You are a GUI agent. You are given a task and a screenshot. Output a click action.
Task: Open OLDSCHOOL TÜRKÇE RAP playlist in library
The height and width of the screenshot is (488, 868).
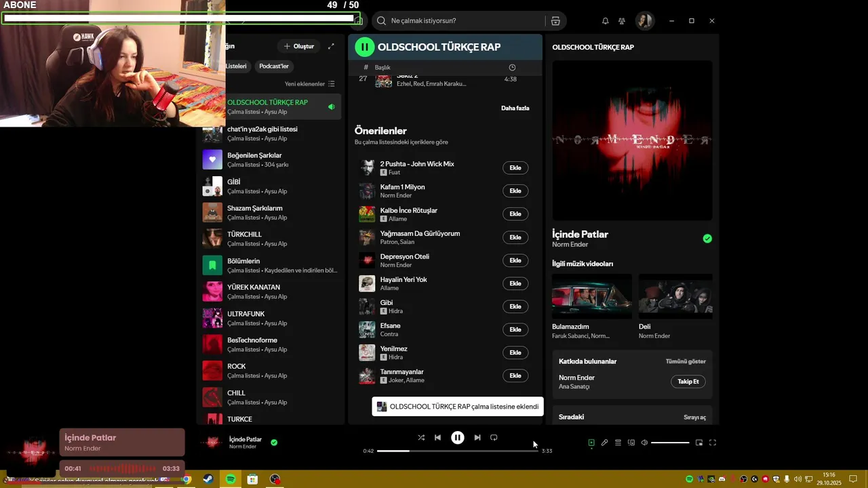[271, 106]
